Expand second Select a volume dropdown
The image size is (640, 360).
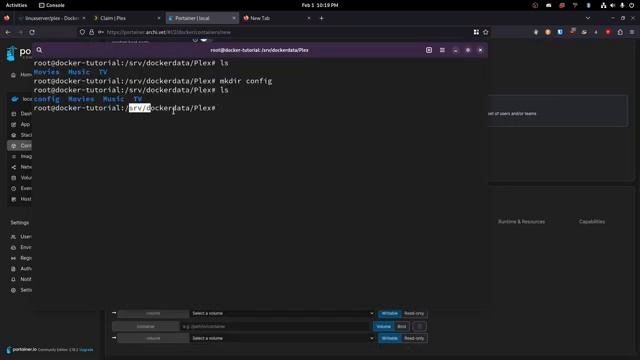click(x=282, y=338)
